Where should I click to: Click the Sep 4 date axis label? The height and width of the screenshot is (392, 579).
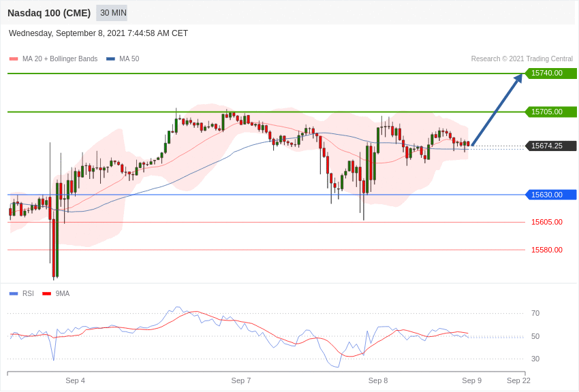coord(76,380)
